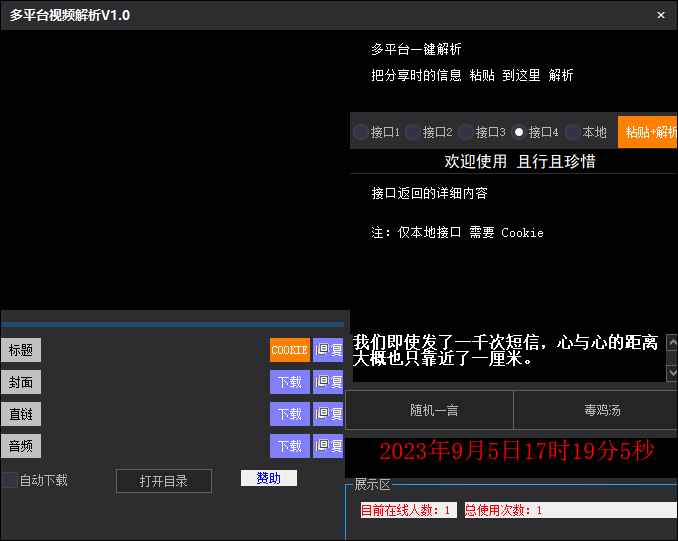Download the audio via 音频 下载 button
This screenshot has width=678, height=541.
click(x=289, y=446)
